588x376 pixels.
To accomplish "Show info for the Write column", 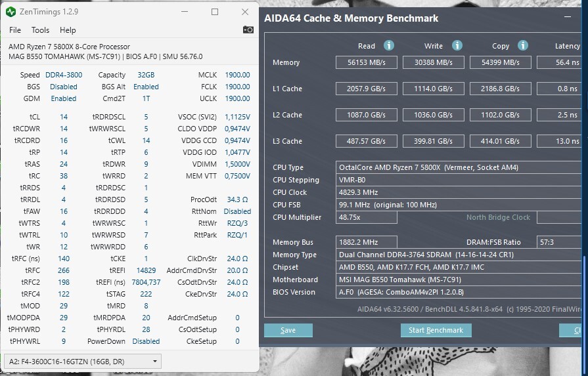I will pyautogui.click(x=457, y=46).
